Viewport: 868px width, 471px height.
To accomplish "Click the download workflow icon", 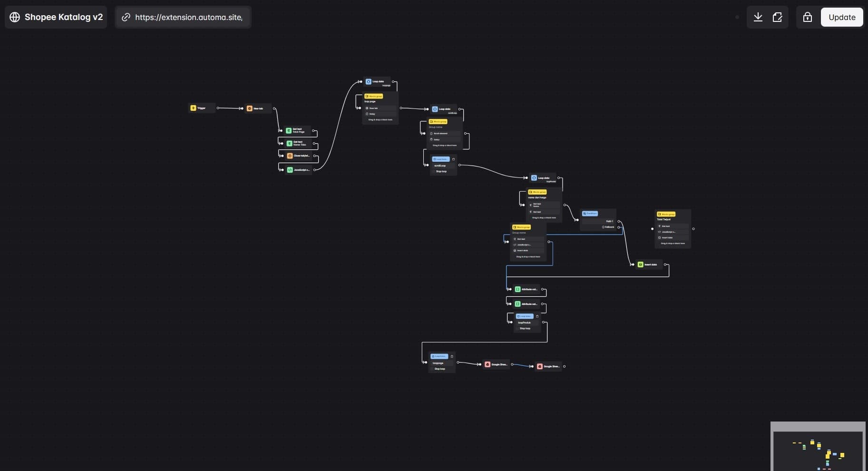I will click(x=758, y=17).
